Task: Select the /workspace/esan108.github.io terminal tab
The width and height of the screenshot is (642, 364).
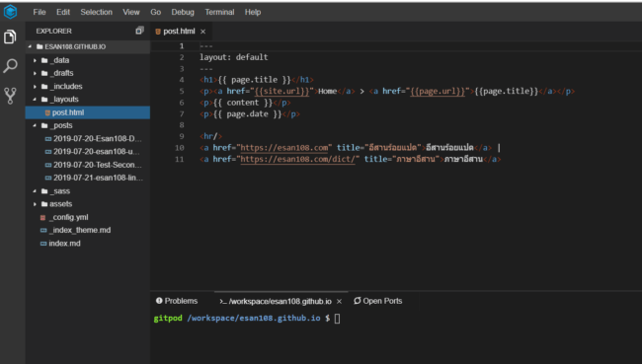Action: [281, 302]
